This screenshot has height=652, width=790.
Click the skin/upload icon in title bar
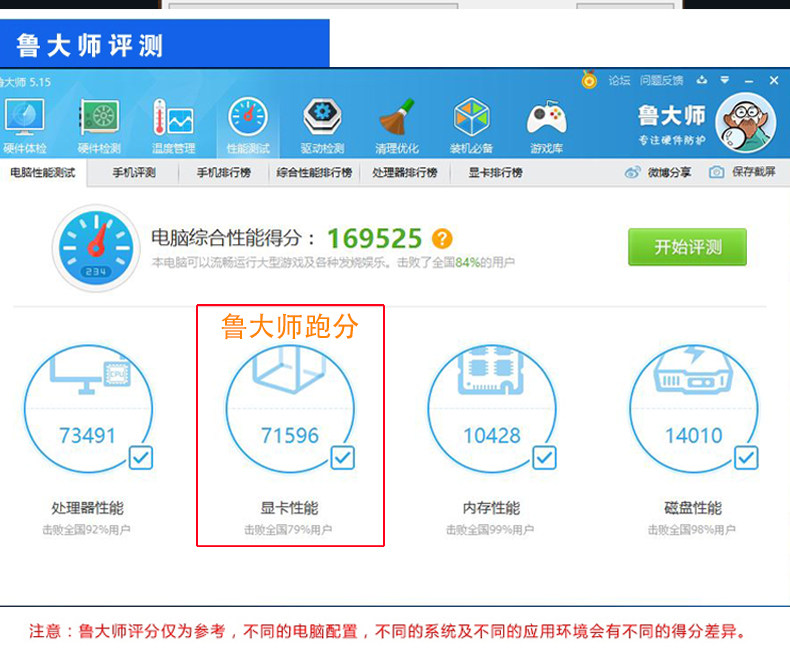pos(702,80)
